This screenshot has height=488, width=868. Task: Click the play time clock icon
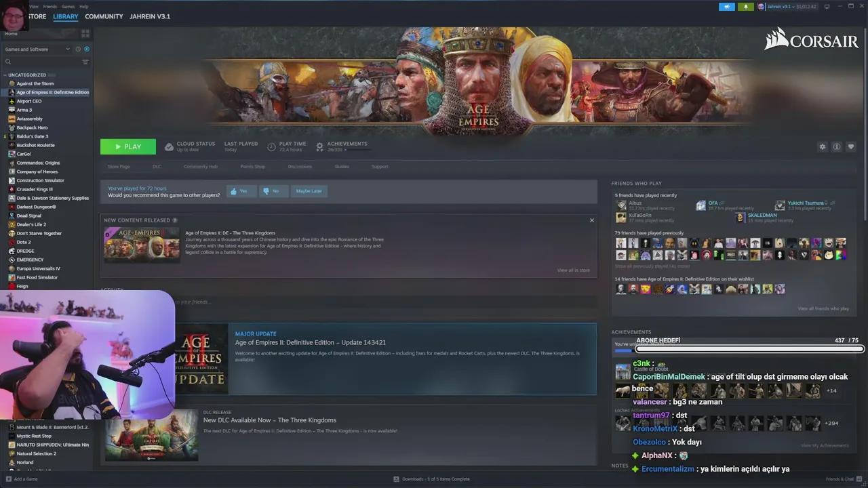tap(271, 146)
